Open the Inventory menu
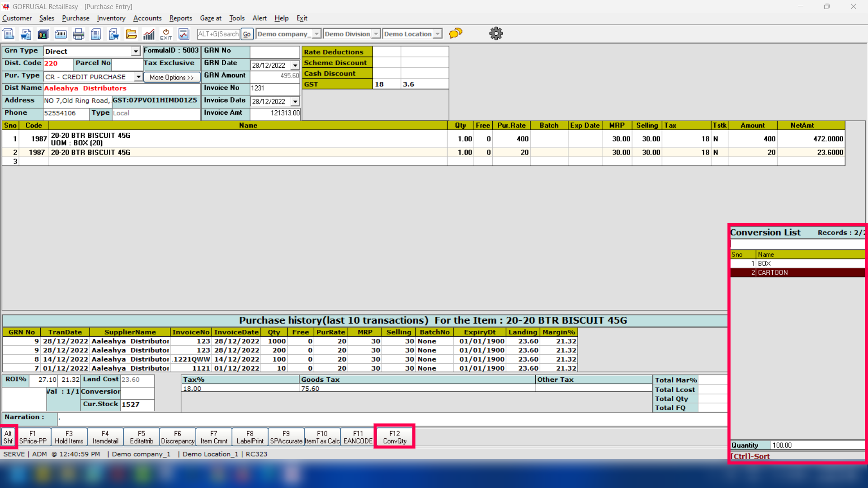 tap(111, 18)
